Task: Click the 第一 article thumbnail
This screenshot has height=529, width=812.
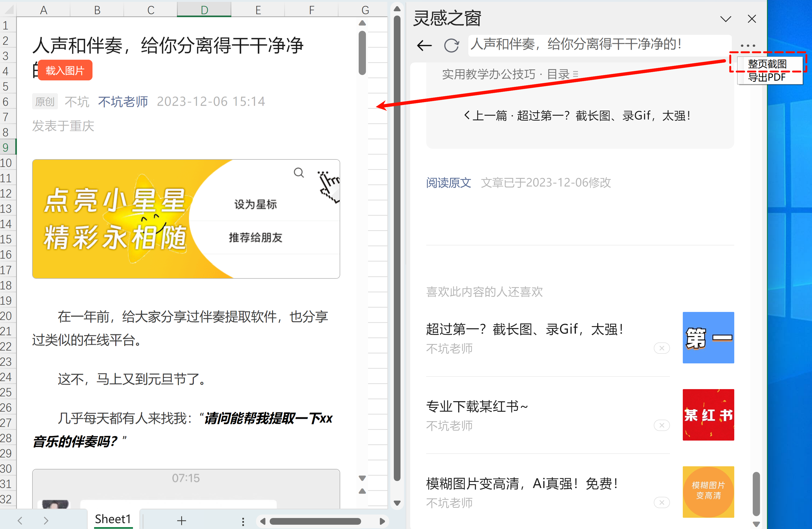Action: [x=708, y=338]
